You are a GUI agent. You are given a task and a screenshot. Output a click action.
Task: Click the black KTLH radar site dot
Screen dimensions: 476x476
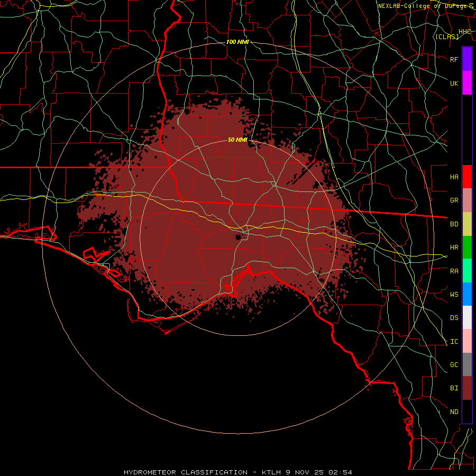click(239, 237)
